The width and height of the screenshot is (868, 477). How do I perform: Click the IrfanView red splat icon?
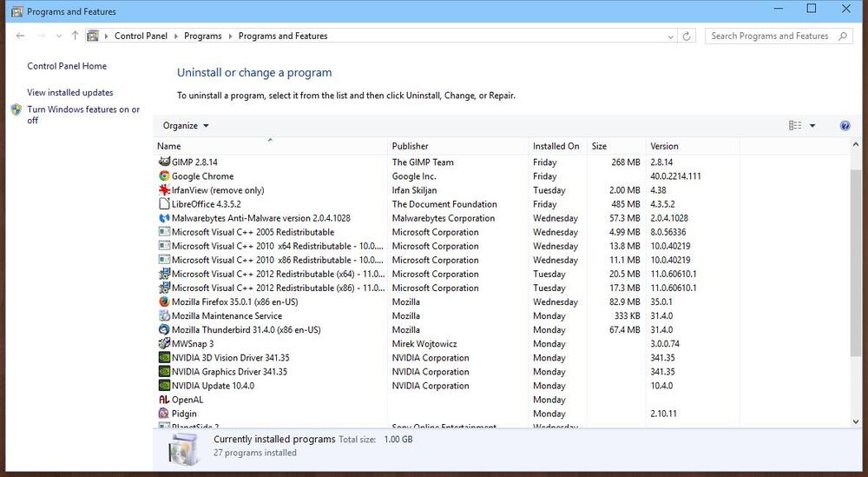(x=164, y=190)
